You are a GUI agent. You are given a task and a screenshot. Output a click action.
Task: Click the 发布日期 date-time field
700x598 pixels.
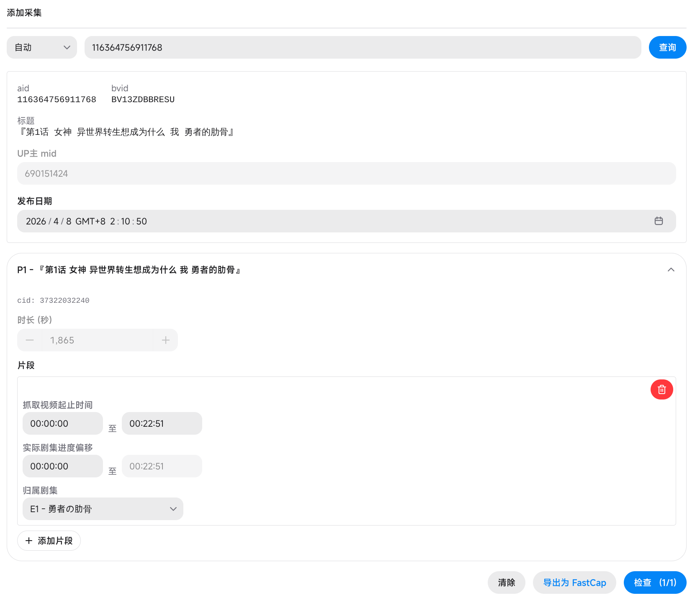(335, 221)
